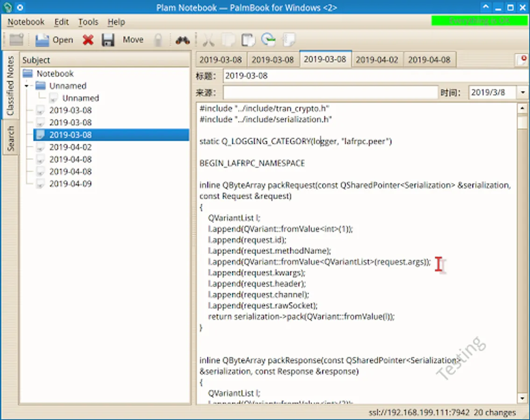Click the editor scrollbar up arrow
The image size is (530, 420).
pos(522,108)
